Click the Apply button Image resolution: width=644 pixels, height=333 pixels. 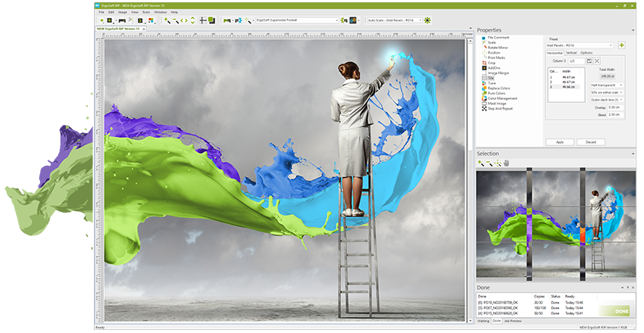559,142
